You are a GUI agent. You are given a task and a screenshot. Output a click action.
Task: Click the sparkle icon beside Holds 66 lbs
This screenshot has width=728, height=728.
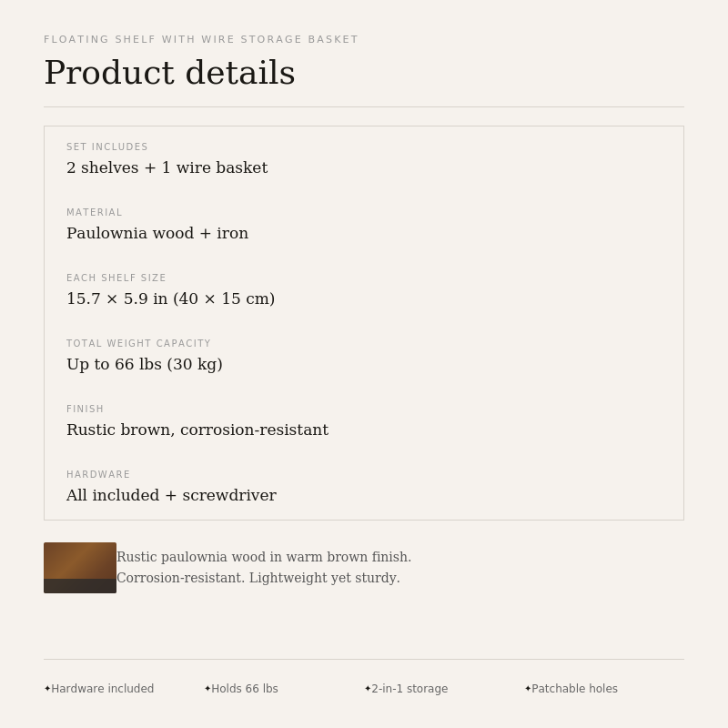207,689
